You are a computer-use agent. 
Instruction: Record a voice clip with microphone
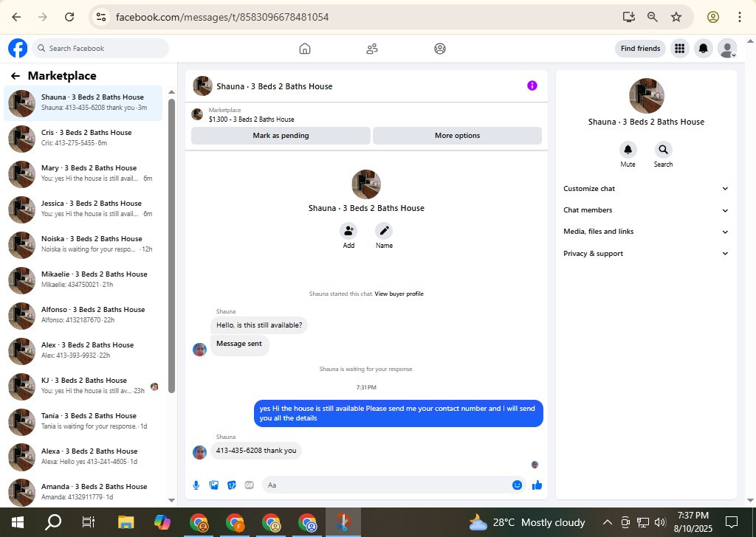196,485
